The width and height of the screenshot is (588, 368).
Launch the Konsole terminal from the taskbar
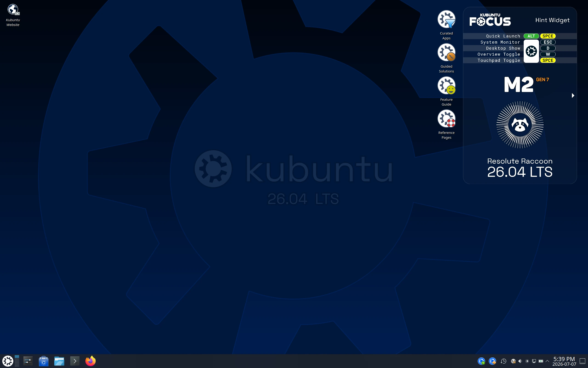[75, 361]
